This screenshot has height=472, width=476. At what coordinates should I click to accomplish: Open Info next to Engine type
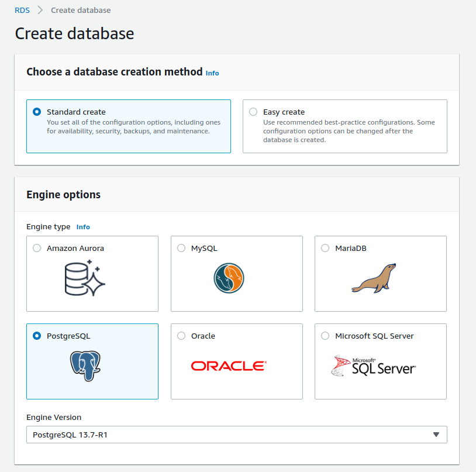[x=83, y=227]
